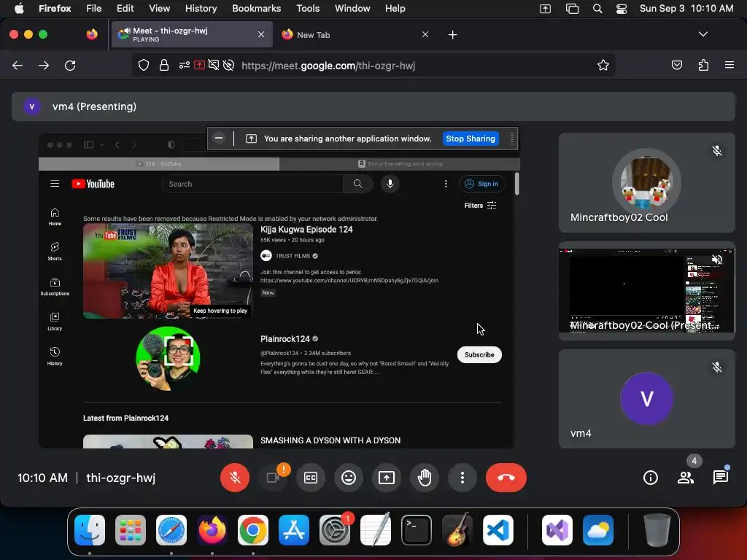This screenshot has height=560, width=747.
Task: Select Mincraftboy02 Cool presentation tile
Action: click(x=646, y=291)
